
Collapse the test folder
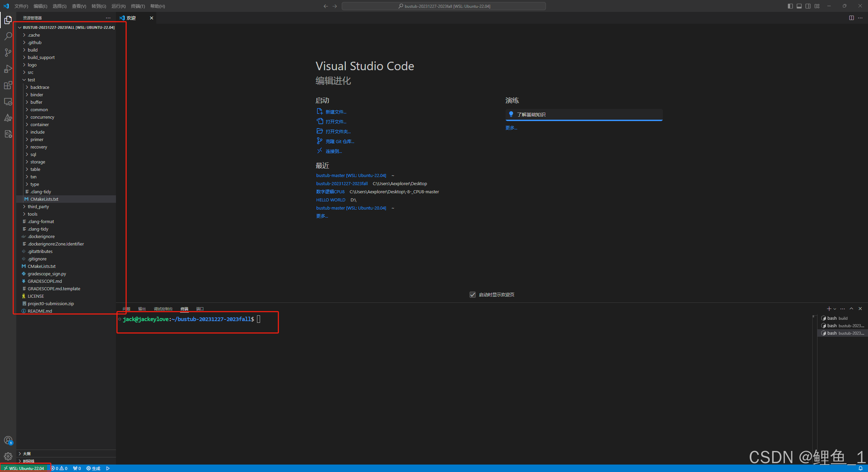coord(31,80)
